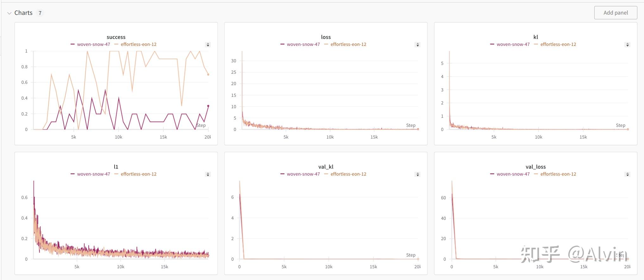Toggle effortless-eon-12 legend in val_loss chart
The image size is (644, 280).
coord(558,174)
